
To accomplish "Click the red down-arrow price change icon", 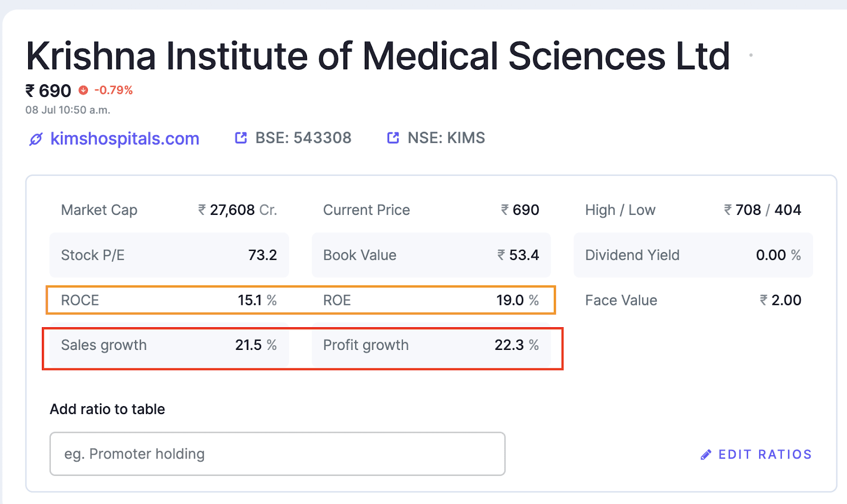I will (x=83, y=90).
